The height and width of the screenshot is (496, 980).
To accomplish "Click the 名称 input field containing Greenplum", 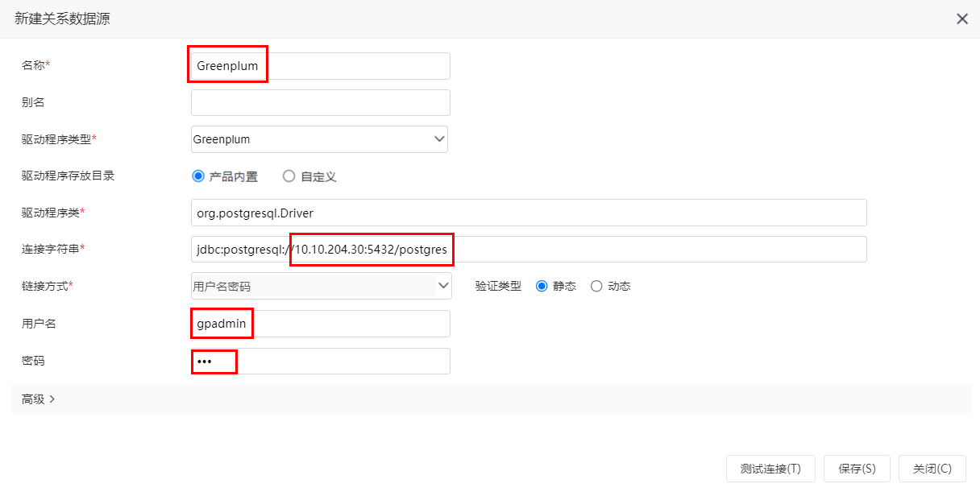I will (320, 66).
